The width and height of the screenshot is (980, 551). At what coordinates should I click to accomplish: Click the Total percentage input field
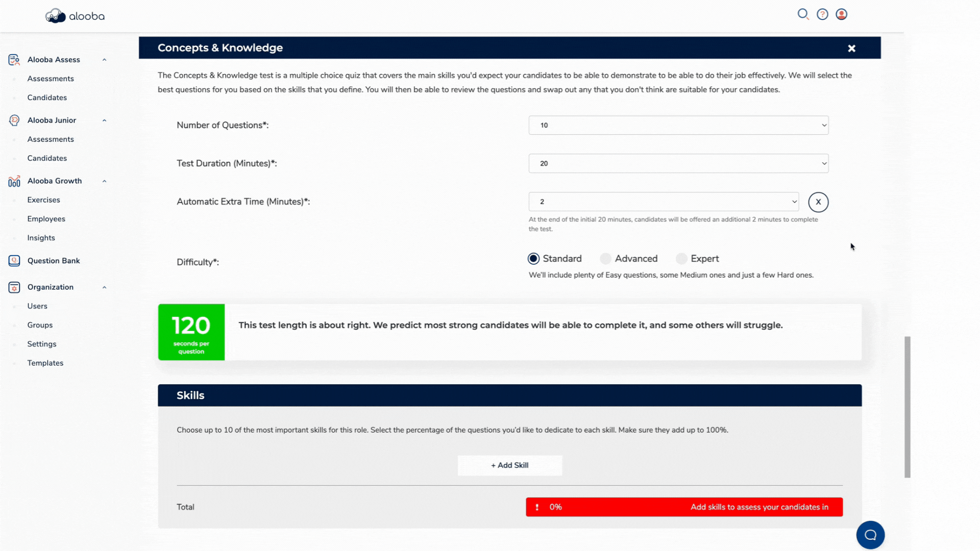[555, 507]
